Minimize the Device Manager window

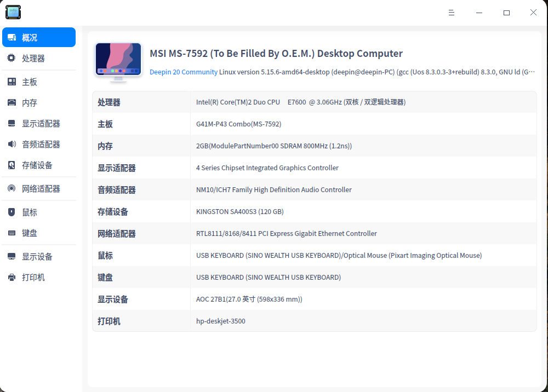tap(479, 13)
